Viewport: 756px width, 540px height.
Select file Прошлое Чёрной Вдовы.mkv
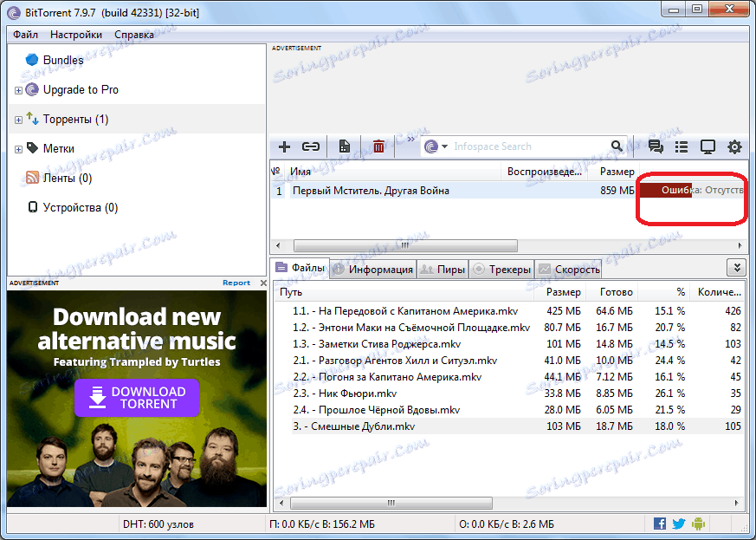(x=376, y=409)
